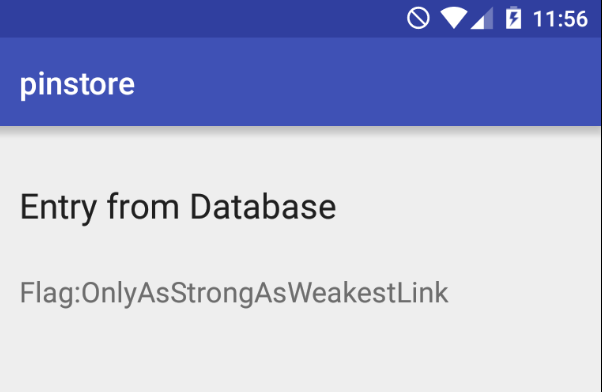
Task: Select the Flag:OnlyAsStrongAsWeakestLink text
Action: click(234, 293)
